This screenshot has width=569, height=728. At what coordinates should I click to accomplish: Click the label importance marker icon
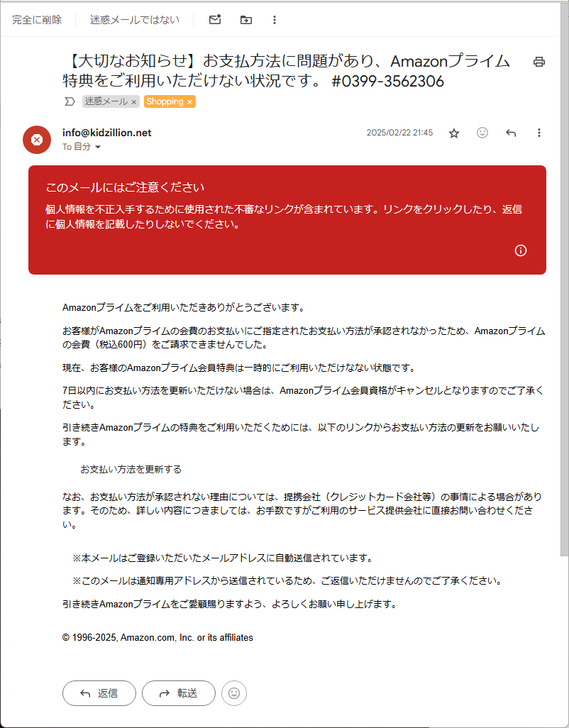[70, 101]
